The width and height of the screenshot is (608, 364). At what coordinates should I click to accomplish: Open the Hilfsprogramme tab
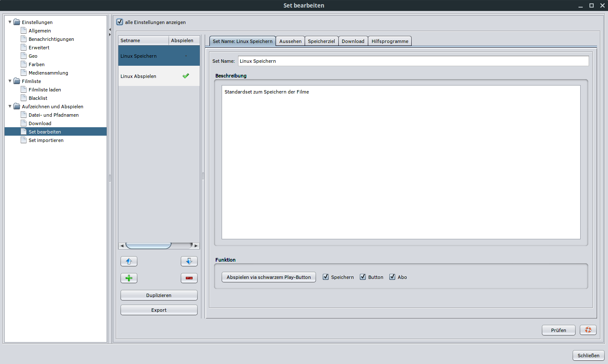pyautogui.click(x=390, y=41)
